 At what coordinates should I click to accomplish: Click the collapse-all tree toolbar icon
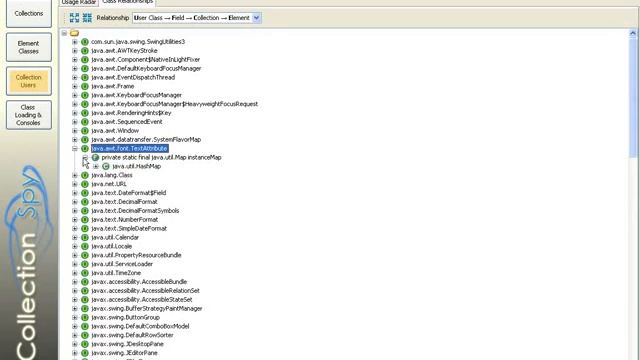point(87,18)
